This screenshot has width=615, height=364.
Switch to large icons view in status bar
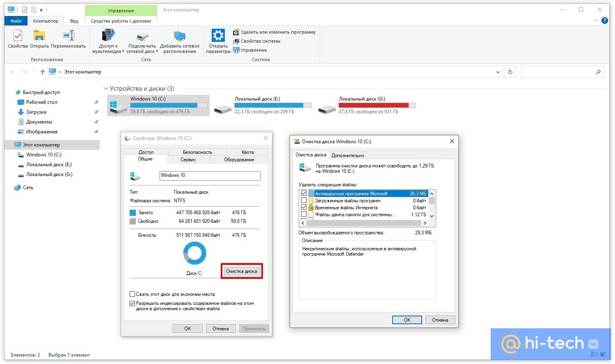tap(603, 354)
